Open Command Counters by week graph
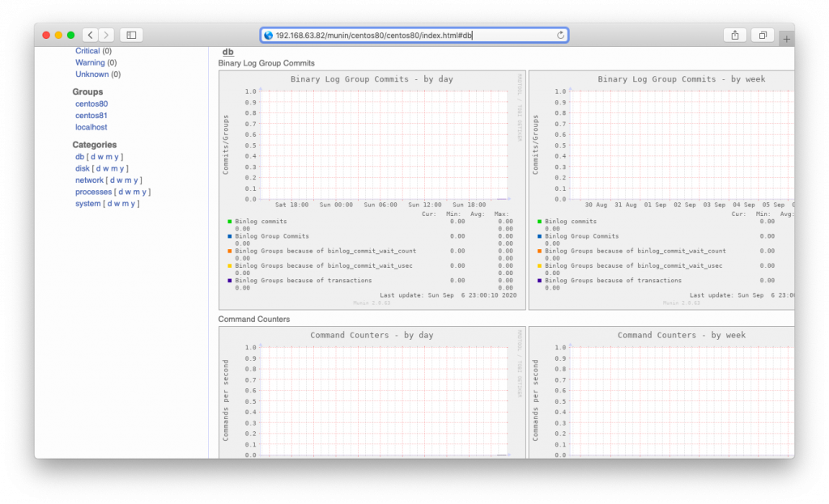 pyautogui.click(x=661, y=392)
